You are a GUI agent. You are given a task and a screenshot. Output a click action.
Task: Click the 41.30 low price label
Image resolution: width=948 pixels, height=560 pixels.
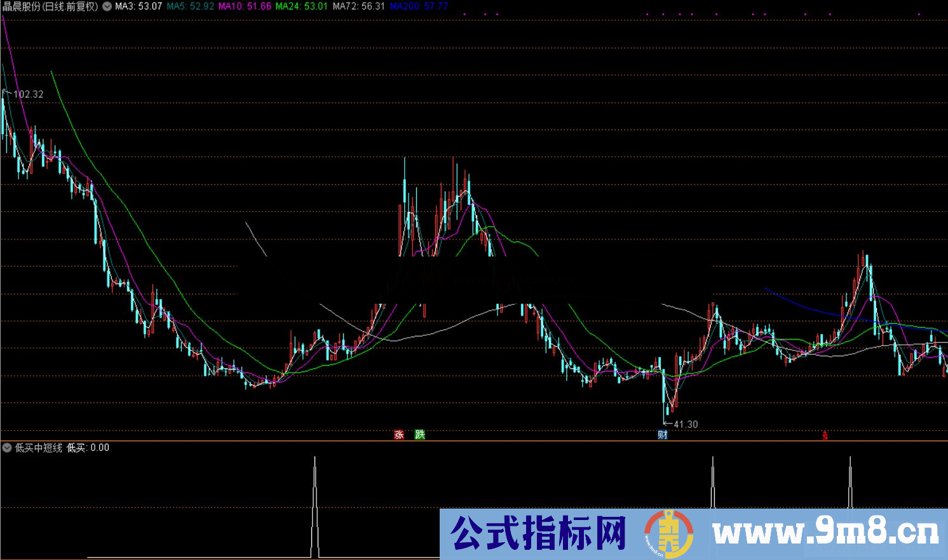click(x=686, y=425)
